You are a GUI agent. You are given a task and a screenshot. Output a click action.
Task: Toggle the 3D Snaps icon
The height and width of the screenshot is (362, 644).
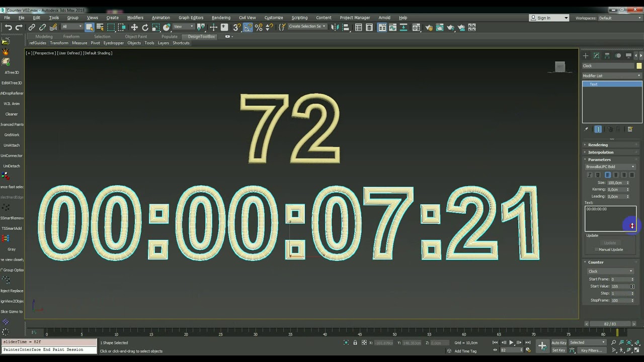pos(236,28)
